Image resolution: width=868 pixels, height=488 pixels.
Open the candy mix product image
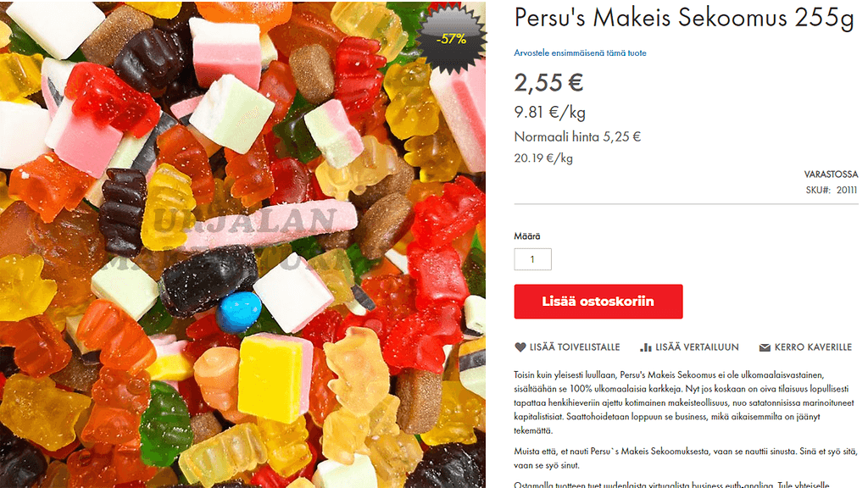pos(242,244)
